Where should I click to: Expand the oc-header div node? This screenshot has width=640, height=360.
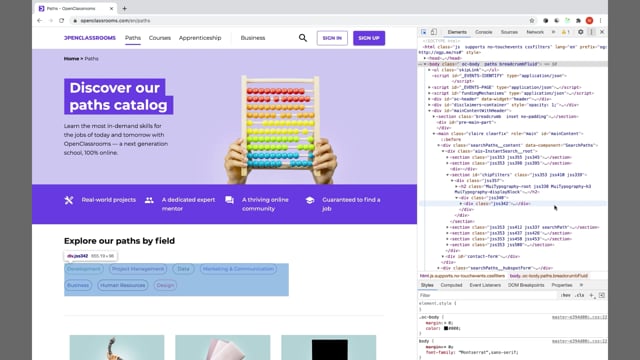429,99
